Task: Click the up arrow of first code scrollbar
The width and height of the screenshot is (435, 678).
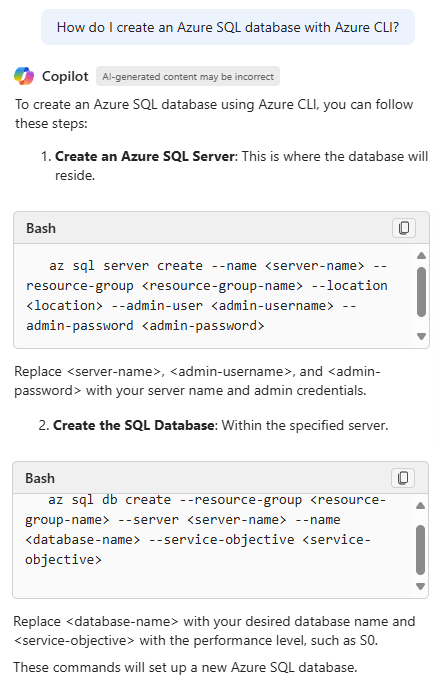Action: (422, 256)
